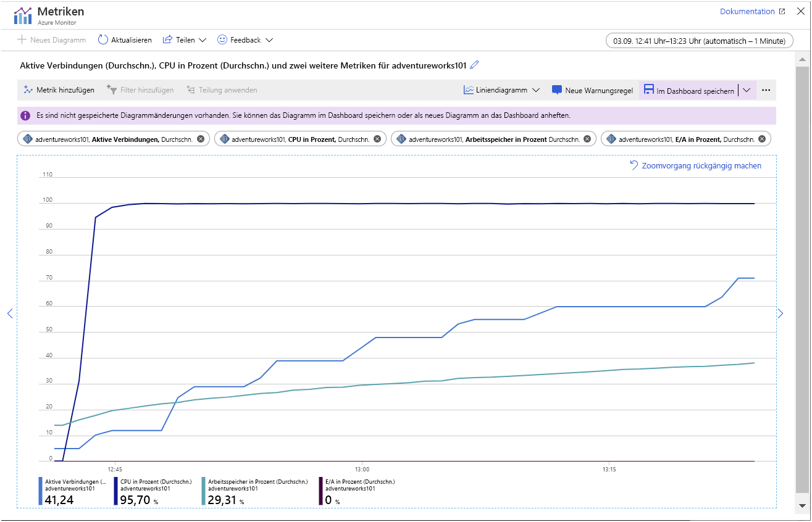Click Teilung anwenden
812x522 pixels.
click(x=222, y=90)
